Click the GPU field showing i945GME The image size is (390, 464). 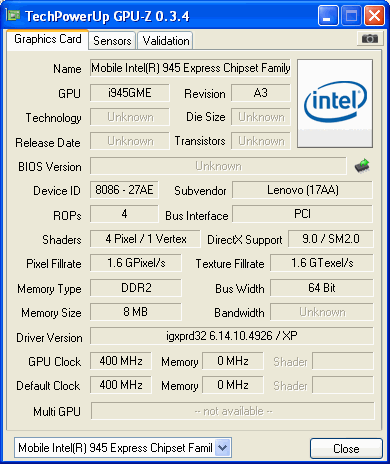[130, 93]
